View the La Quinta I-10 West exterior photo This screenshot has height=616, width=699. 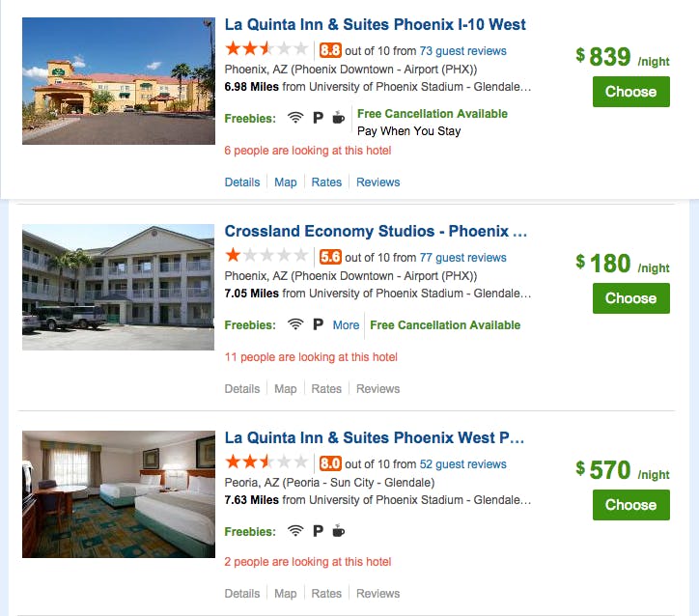click(118, 82)
